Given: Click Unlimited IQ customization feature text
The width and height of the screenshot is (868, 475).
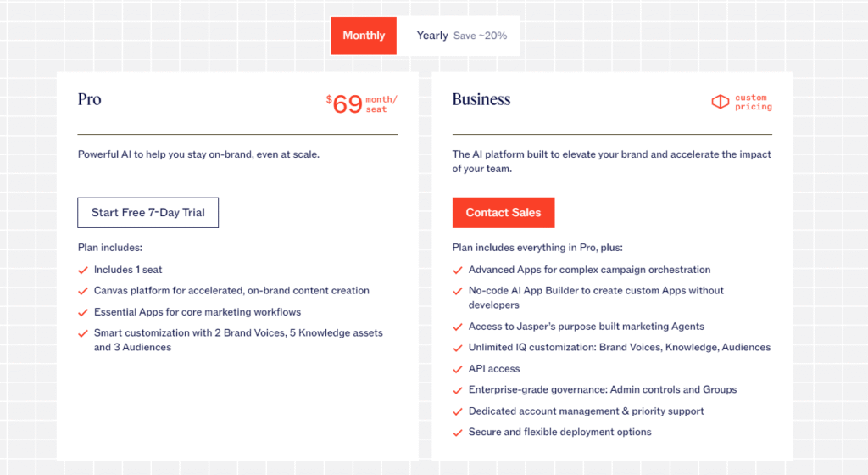Looking at the screenshot, I should (x=620, y=347).
